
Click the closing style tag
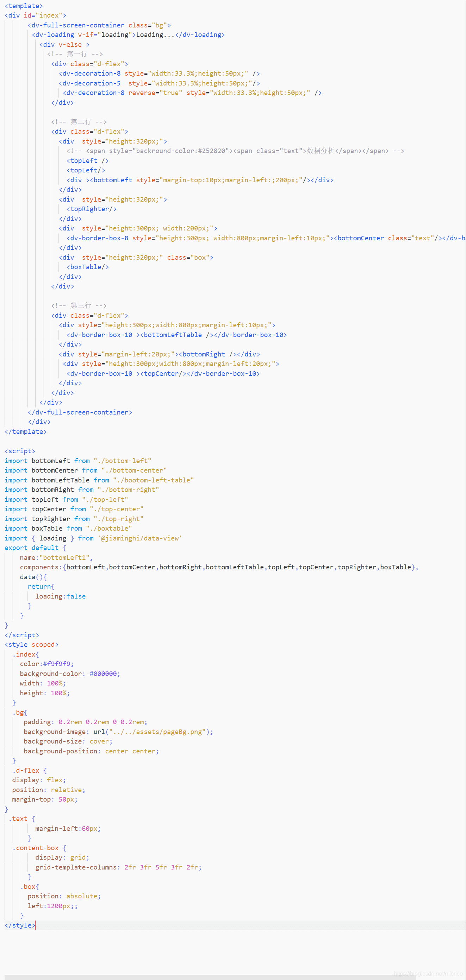tap(20, 925)
